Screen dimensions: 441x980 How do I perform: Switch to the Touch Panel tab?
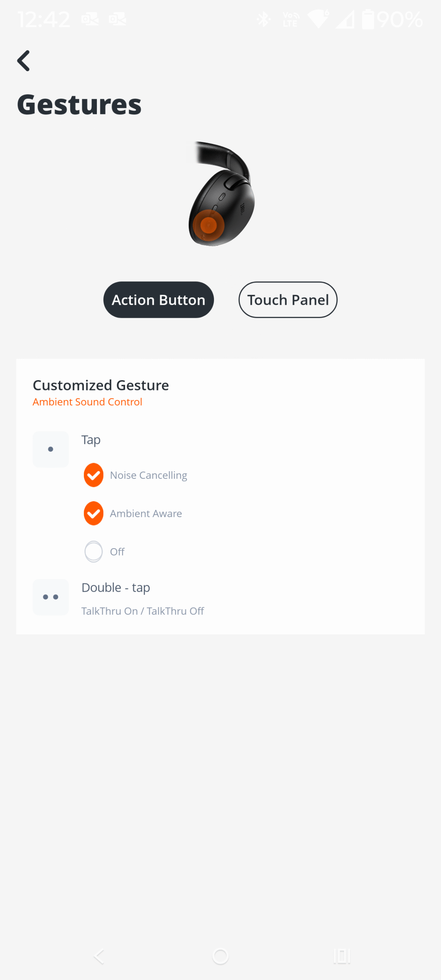pyautogui.click(x=288, y=300)
